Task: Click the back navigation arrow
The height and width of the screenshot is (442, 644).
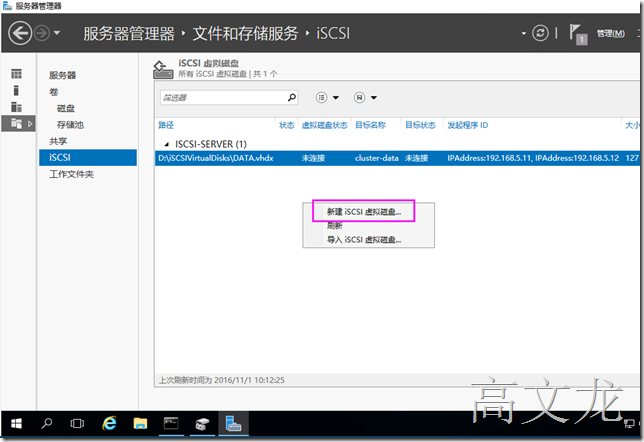Action: pyautogui.click(x=20, y=33)
